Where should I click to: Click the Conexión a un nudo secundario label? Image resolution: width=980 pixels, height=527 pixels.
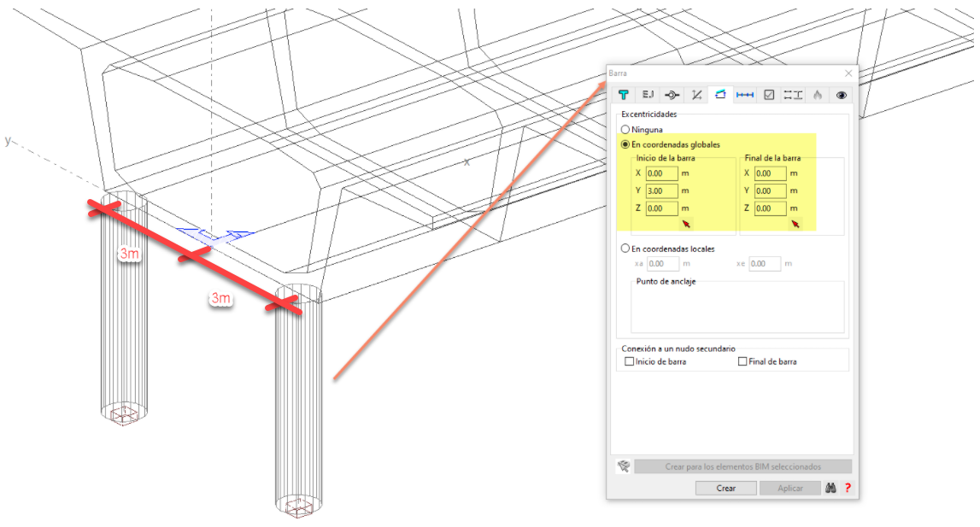(678, 348)
